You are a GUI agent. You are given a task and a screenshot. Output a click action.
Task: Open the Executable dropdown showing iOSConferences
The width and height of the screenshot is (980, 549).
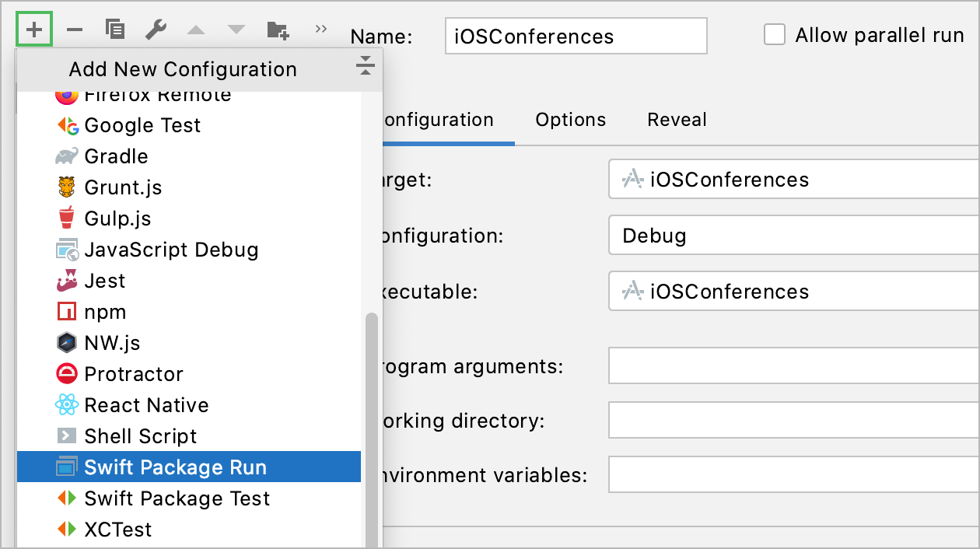pyautogui.click(x=793, y=292)
